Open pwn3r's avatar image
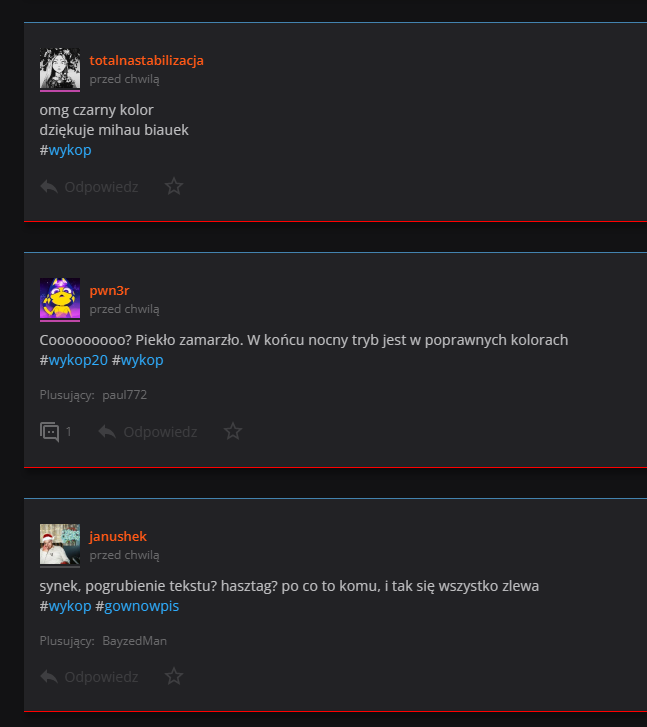647x727 pixels. coord(60,299)
